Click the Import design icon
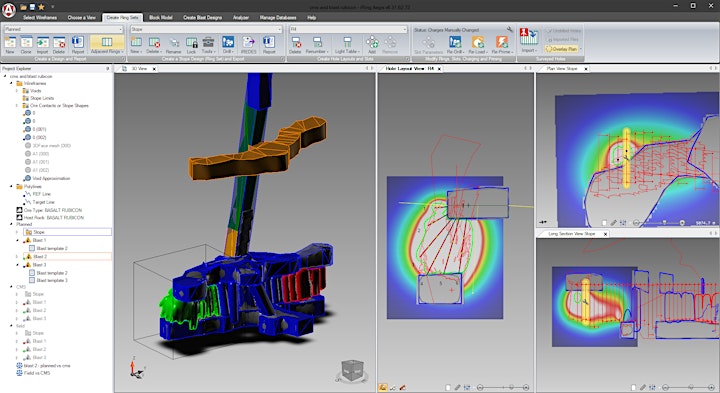The image size is (720, 393). [43, 45]
